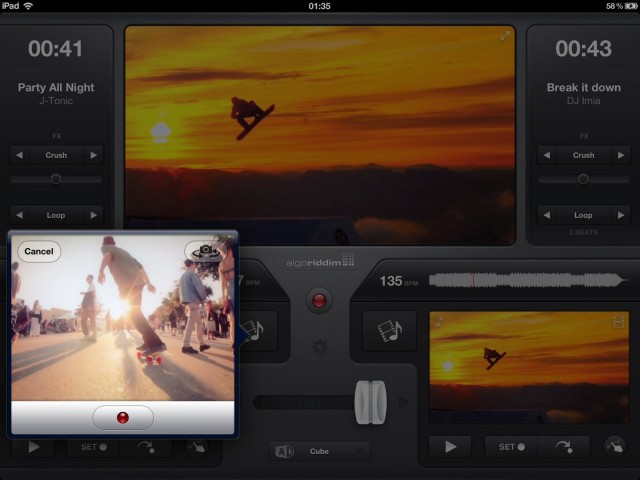Cancel the camera recording popup
Screen dimensions: 640x480
pos(39,251)
